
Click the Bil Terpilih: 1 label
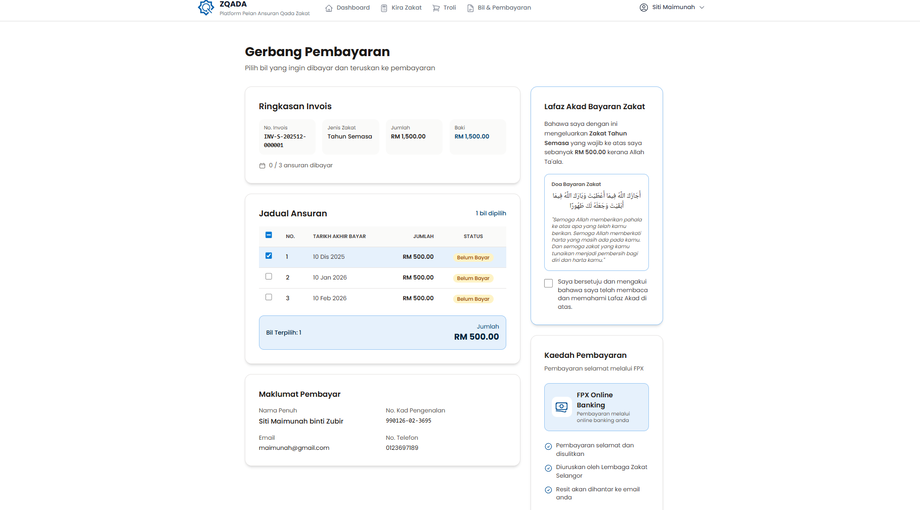click(283, 333)
